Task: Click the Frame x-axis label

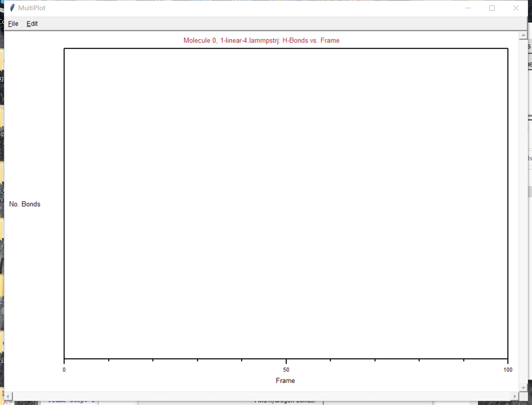Action: click(x=285, y=381)
